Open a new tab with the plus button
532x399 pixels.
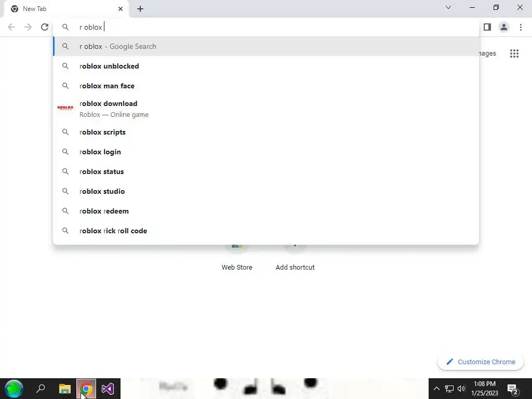tap(140, 9)
